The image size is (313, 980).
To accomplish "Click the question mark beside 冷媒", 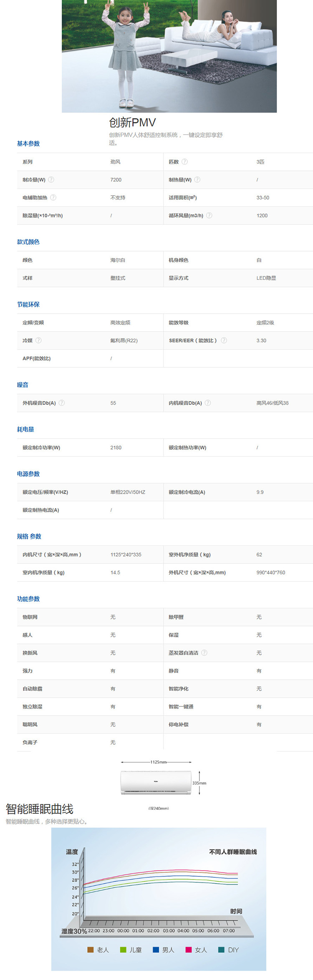I will pos(38,340).
